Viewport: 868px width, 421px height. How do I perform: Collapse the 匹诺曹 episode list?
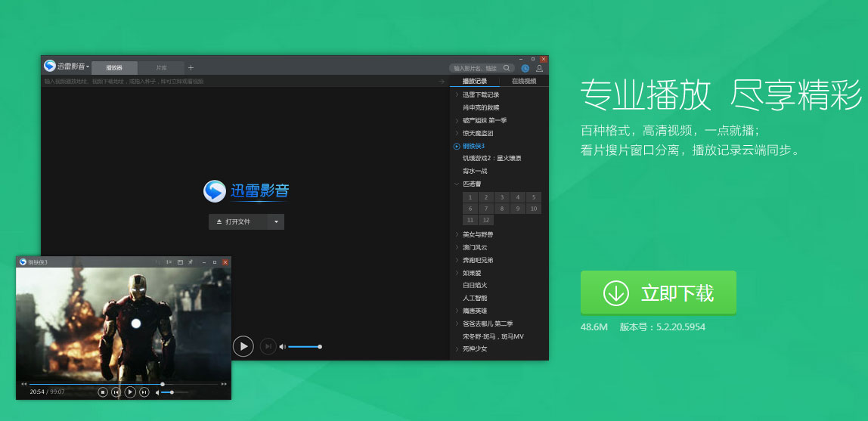[457, 184]
